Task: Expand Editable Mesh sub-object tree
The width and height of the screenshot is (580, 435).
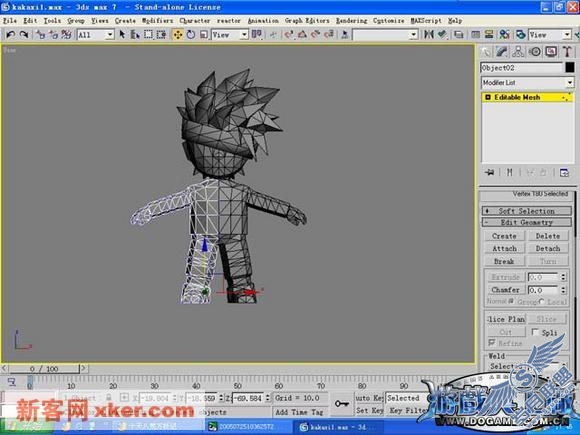Action: click(x=488, y=97)
